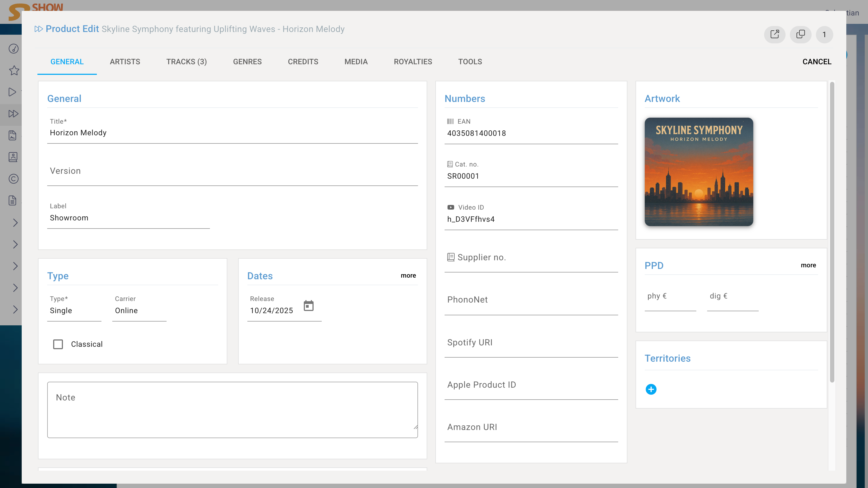Open the Royalties tab

(x=413, y=62)
